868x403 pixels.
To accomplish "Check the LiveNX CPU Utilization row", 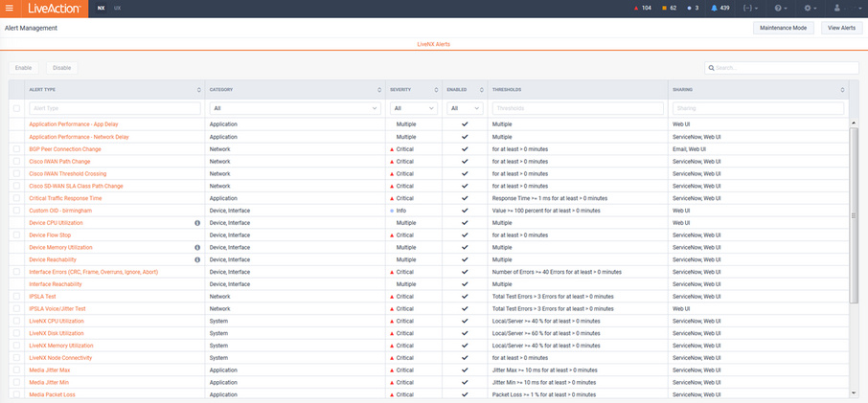I will coord(16,321).
